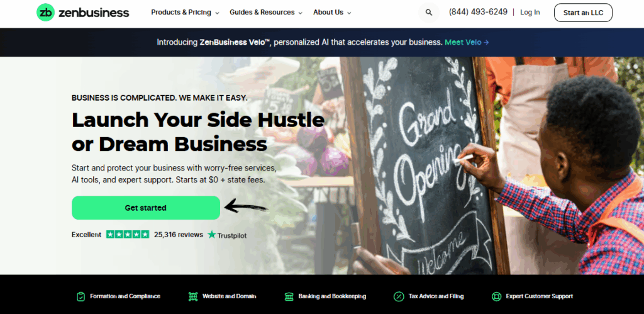644x314 pixels.
Task: Click the green five-star rating badge
Action: click(x=128, y=234)
